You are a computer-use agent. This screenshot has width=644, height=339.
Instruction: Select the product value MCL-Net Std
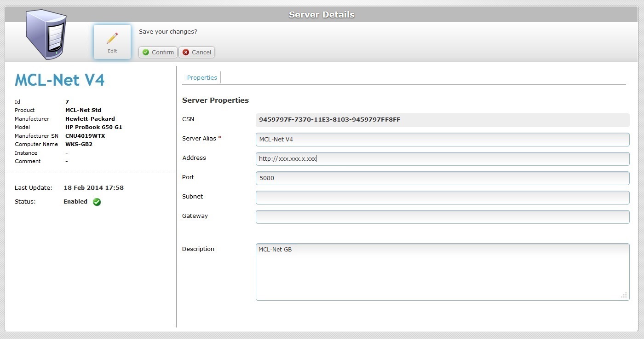(83, 110)
